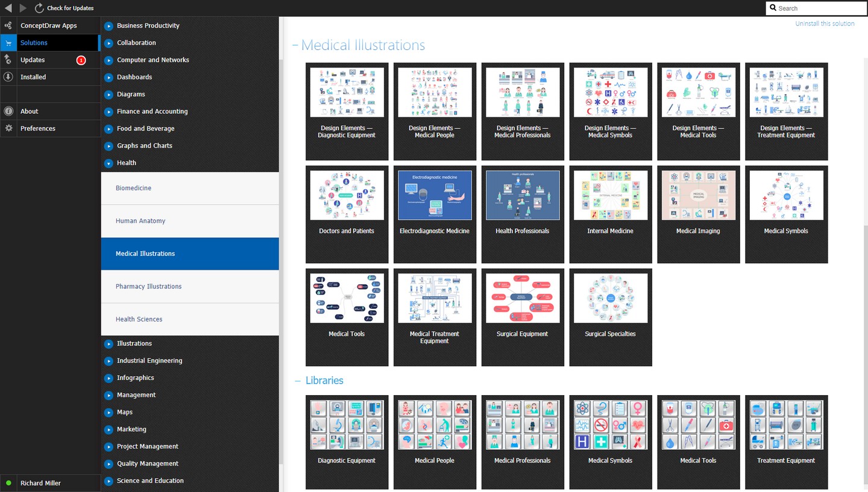Click the Updates sidebar icon
Viewport: 868px width, 492px height.
[x=8, y=60]
